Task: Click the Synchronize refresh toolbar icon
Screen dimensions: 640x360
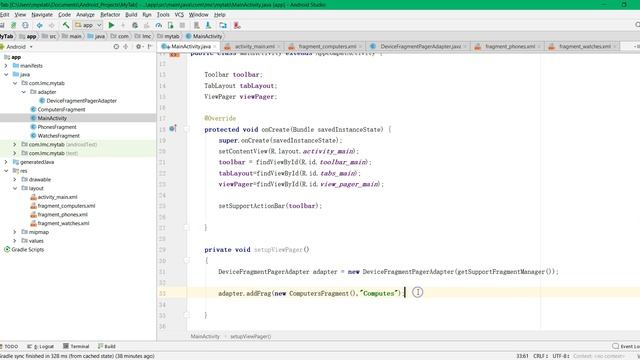Action: click(25, 25)
